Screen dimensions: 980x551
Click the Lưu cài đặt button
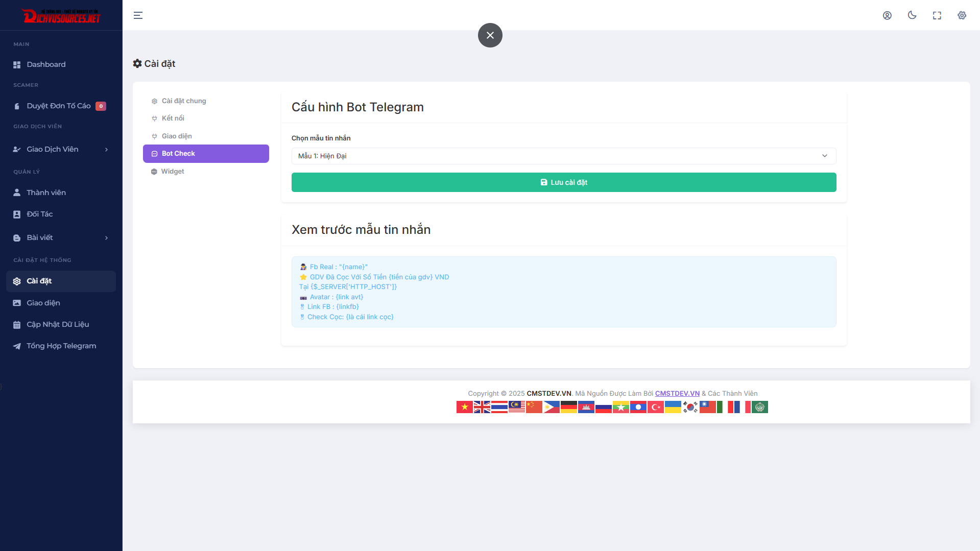[563, 182]
